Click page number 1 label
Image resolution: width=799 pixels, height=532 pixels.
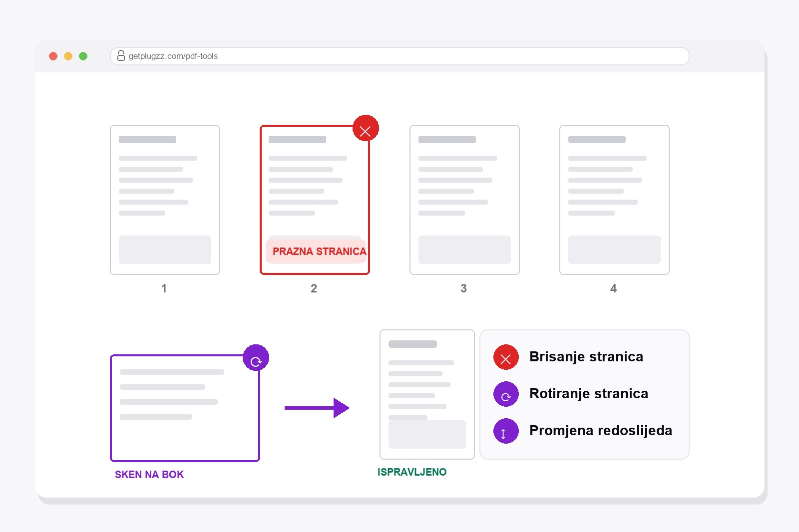(x=164, y=288)
